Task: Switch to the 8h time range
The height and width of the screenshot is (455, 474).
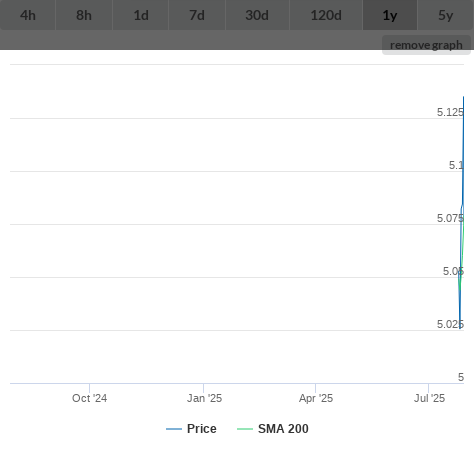Action: [x=84, y=15]
